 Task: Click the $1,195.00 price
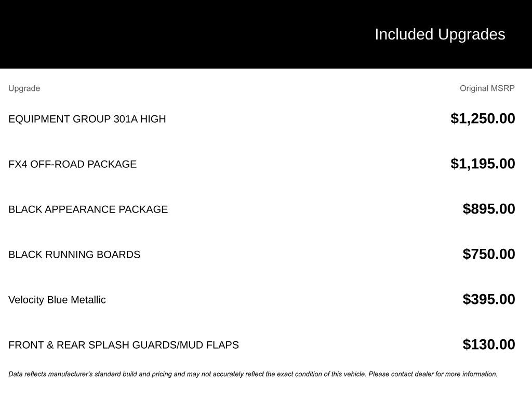click(x=483, y=164)
